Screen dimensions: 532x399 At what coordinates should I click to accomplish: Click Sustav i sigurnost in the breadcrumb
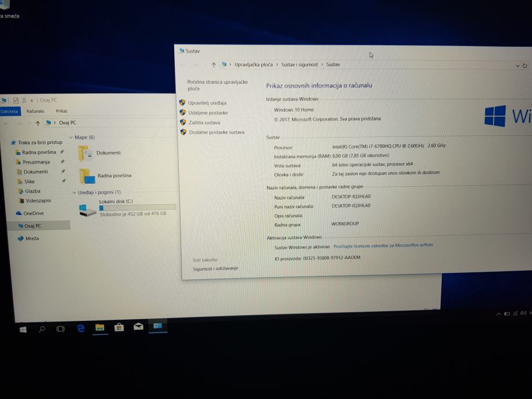(x=299, y=64)
